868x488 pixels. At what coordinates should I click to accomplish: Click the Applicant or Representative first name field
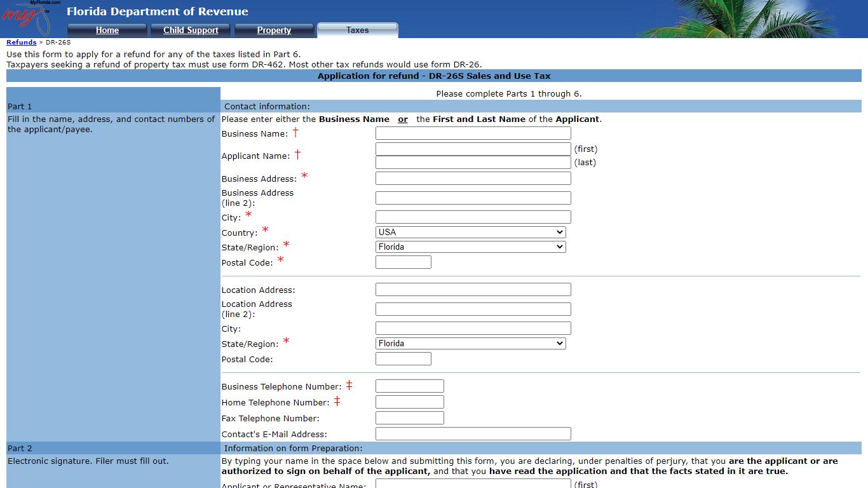tap(473, 484)
